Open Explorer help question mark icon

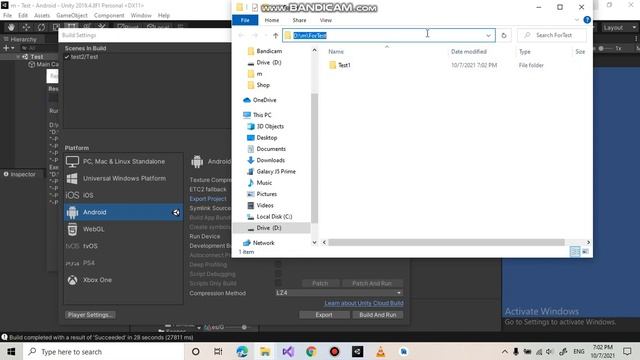pyautogui.click(x=587, y=20)
